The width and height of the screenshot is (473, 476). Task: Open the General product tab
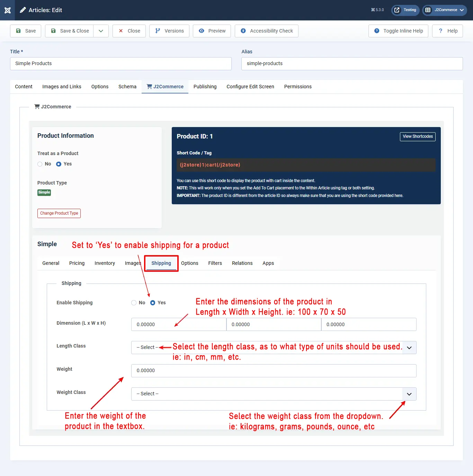[51, 263]
